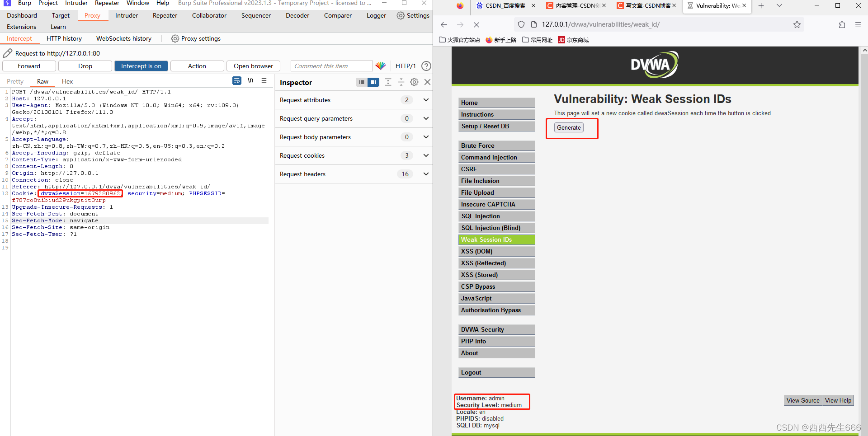The image size is (868, 436).
Task: Open Firefox application menu
Action: point(858,24)
